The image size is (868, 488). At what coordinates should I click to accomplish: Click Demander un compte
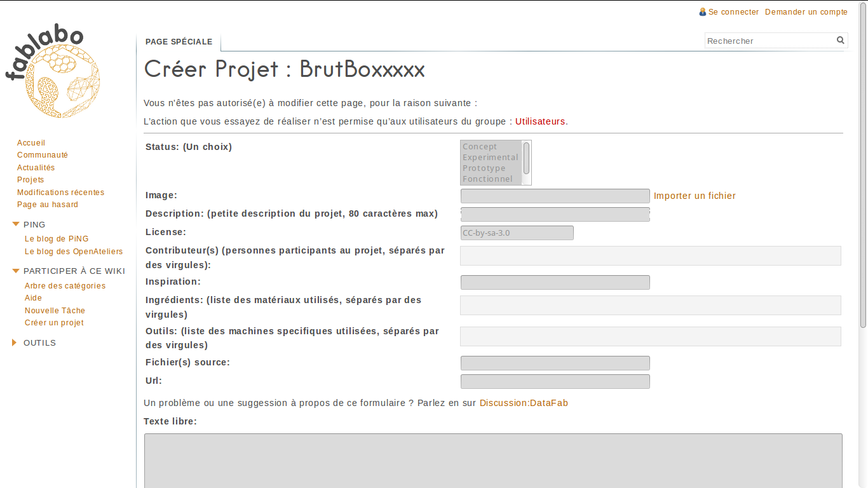click(806, 11)
